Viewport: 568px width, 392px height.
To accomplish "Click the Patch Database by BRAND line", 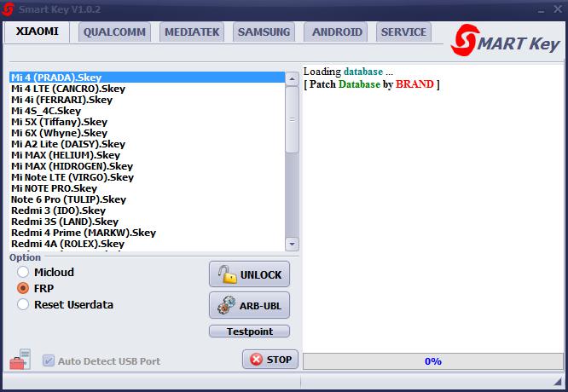I will tap(372, 84).
